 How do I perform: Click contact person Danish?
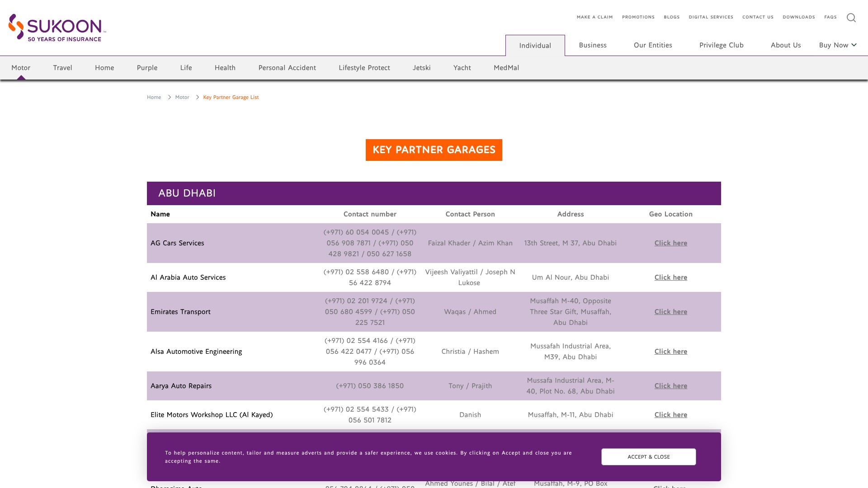pos(470,415)
